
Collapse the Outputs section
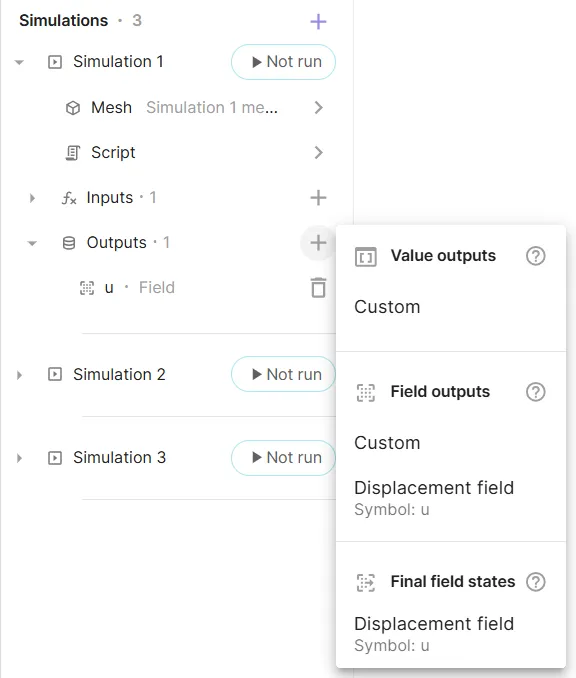[32, 243]
